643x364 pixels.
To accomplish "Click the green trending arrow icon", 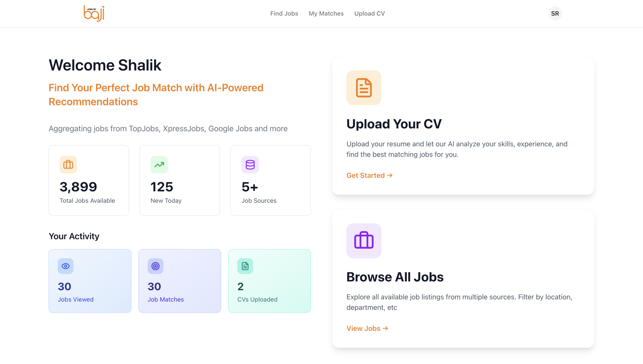I will coord(159,165).
